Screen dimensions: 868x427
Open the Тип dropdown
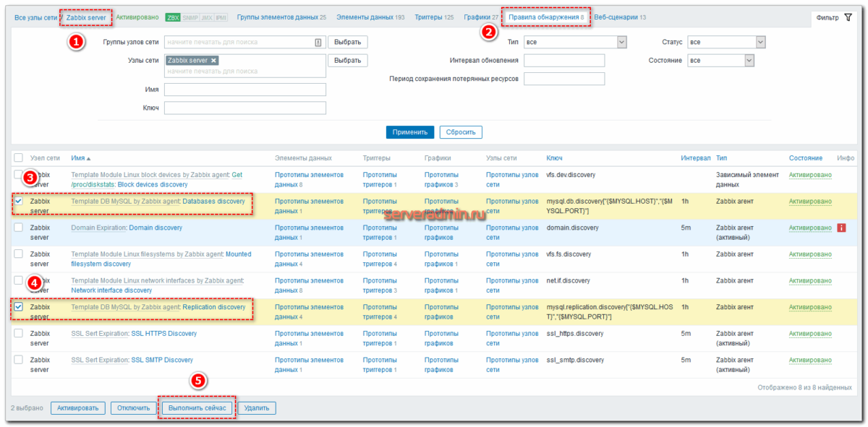pos(621,42)
